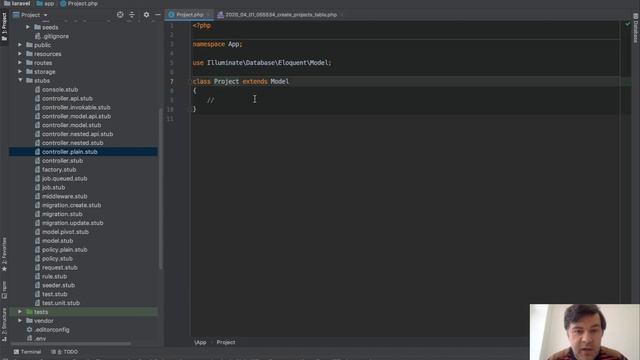Click the namespace App; line
Viewport: 640px width, 360px height.
pos(217,44)
